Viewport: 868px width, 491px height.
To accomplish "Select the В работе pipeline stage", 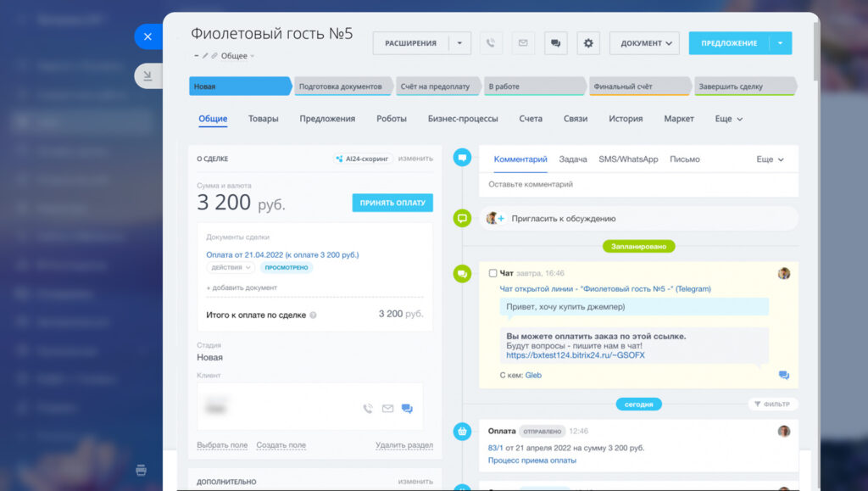I will click(x=534, y=86).
